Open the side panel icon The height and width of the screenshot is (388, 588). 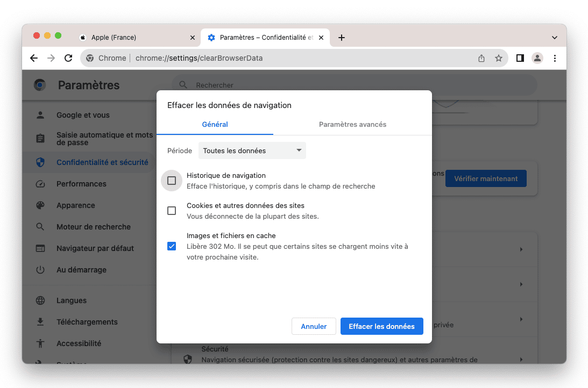(520, 58)
